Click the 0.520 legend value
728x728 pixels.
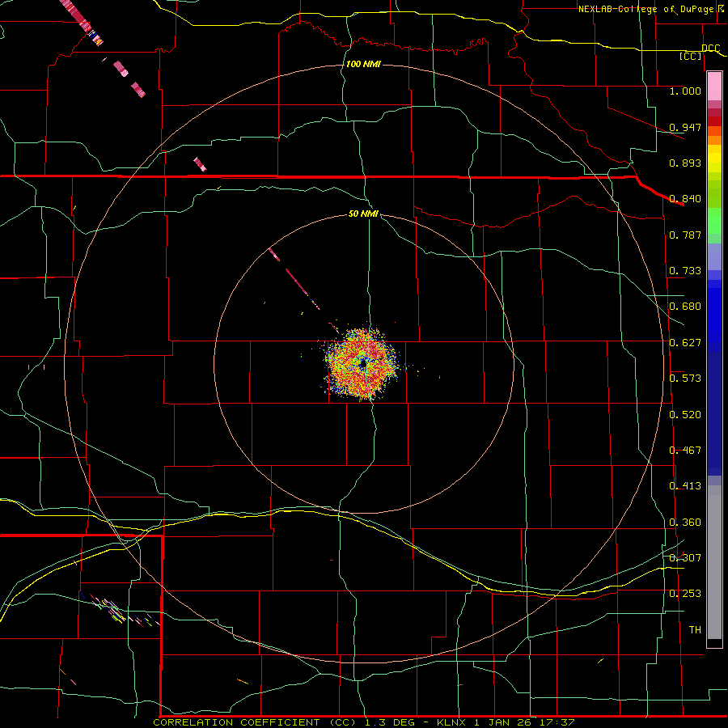pyautogui.click(x=685, y=414)
